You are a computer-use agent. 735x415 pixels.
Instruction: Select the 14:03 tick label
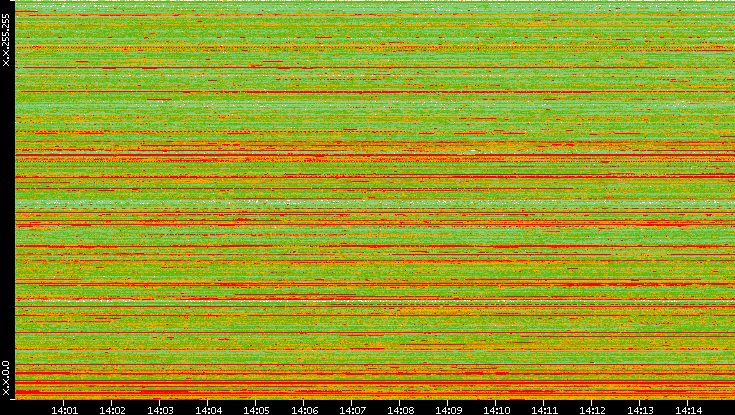[160, 410]
